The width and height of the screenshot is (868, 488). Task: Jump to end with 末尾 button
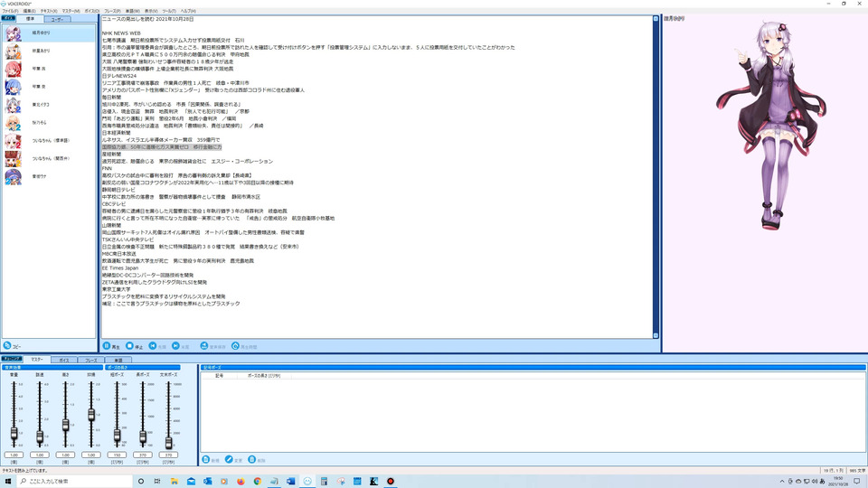(181, 346)
